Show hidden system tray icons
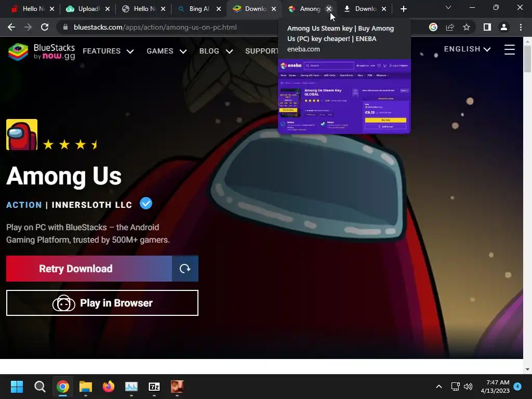The height and width of the screenshot is (399, 532). coord(438,387)
